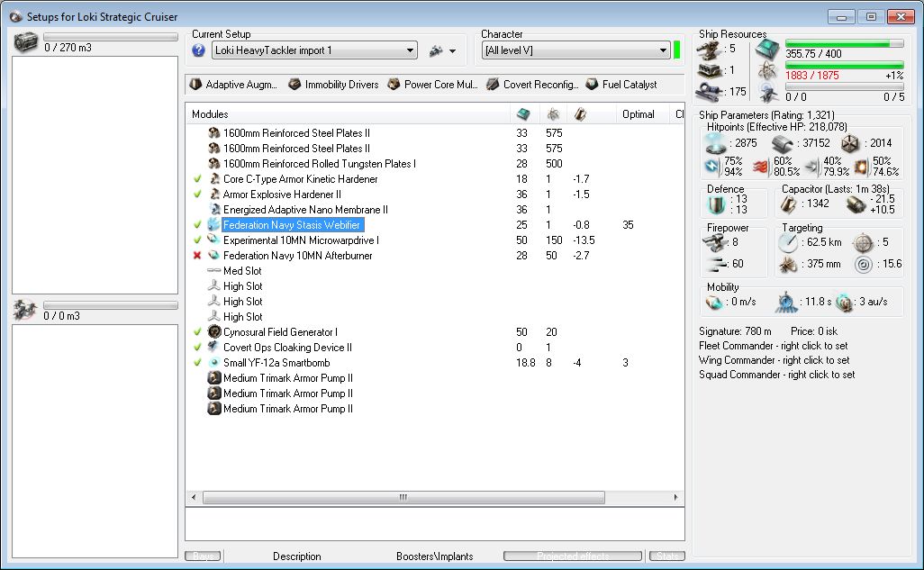This screenshot has width=924, height=570.
Task: Click Cynosural Field Generator I module icon
Action: pos(214,332)
